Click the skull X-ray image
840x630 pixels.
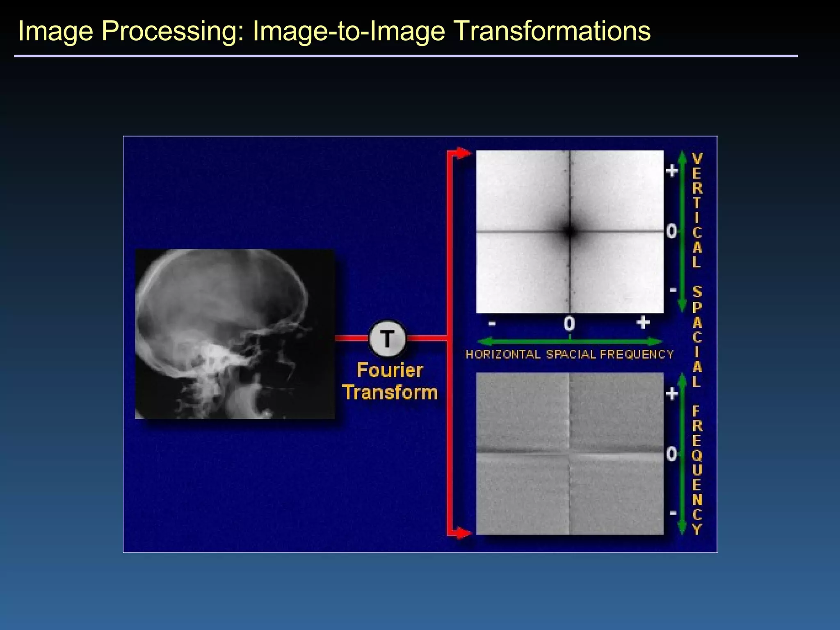[x=235, y=334]
